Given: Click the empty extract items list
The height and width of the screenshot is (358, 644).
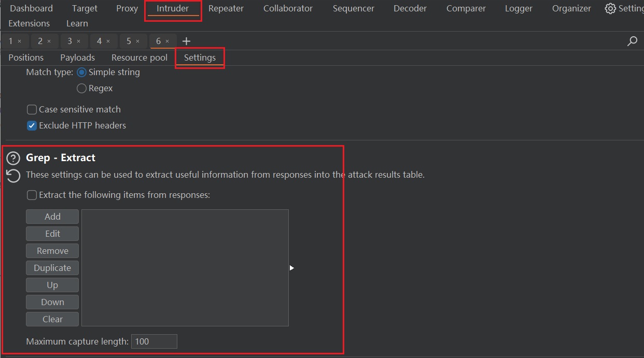Looking at the screenshot, I should (x=185, y=268).
